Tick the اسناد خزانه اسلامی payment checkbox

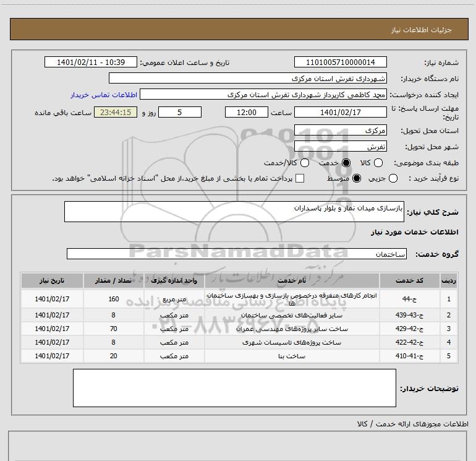click(x=300, y=178)
